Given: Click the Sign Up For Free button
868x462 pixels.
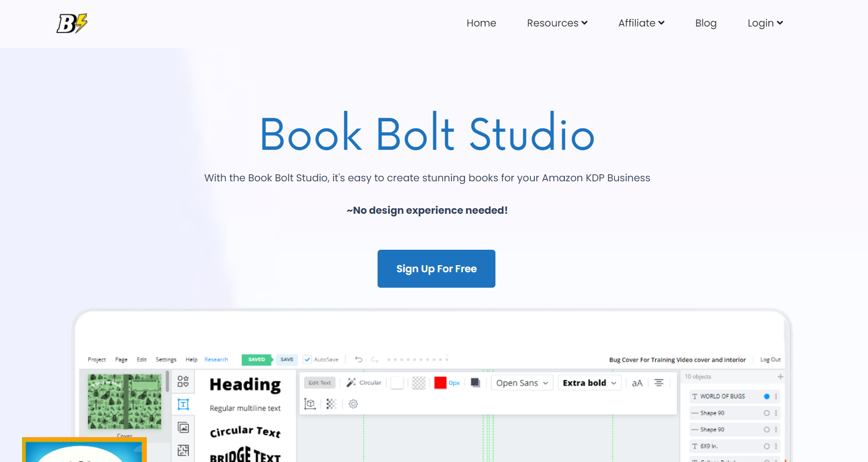Looking at the screenshot, I should [x=436, y=268].
